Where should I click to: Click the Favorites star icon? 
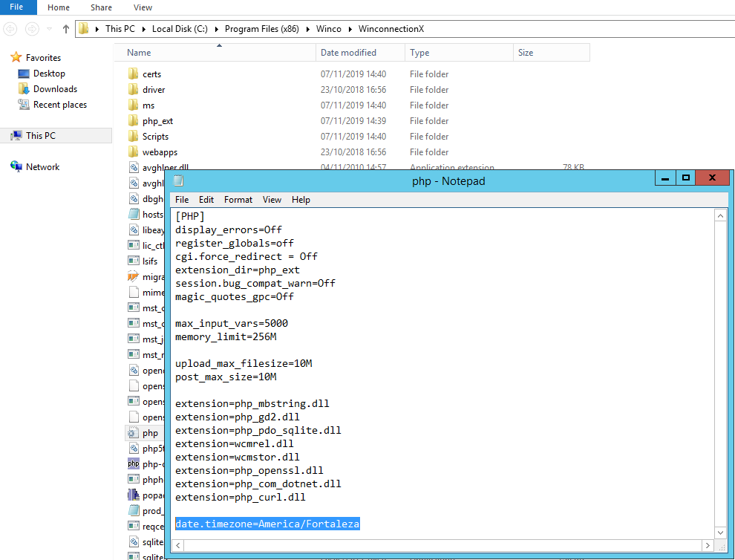click(x=16, y=57)
